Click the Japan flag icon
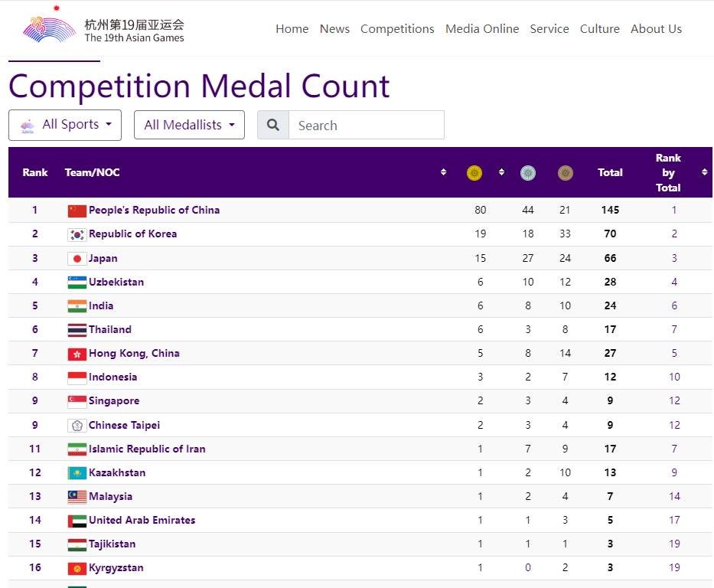Viewport: 714px width, 588px height. tap(77, 259)
